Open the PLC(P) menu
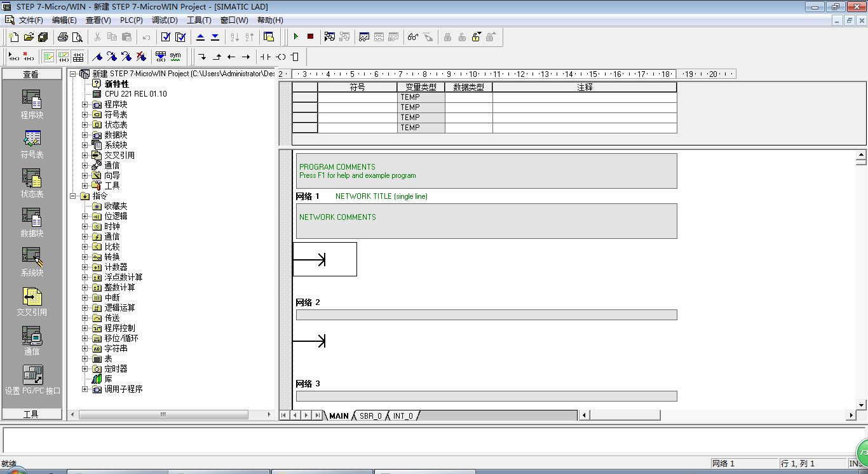This screenshot has height=474, width=868. (x=131, y=20)
